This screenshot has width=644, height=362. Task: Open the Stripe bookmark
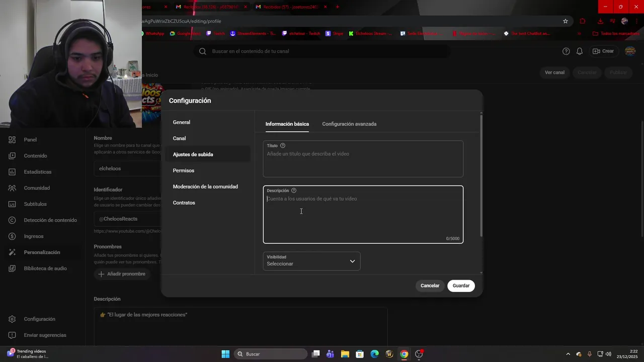(334, 34)
